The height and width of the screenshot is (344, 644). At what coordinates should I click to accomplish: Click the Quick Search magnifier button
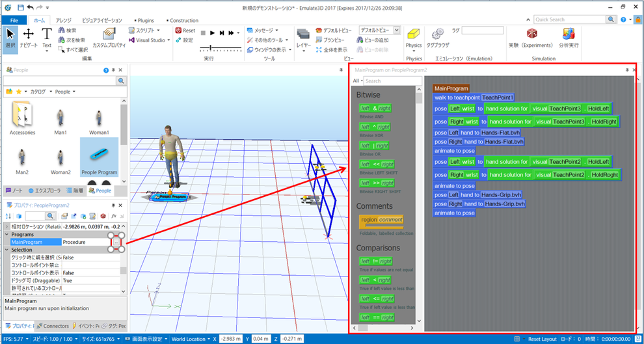pos(611,20)
